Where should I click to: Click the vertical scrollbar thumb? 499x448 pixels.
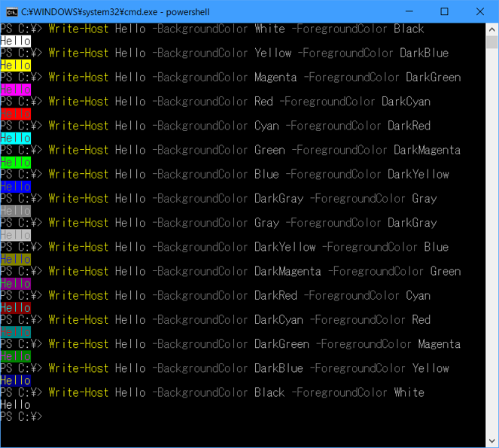(x=492, y=42)
